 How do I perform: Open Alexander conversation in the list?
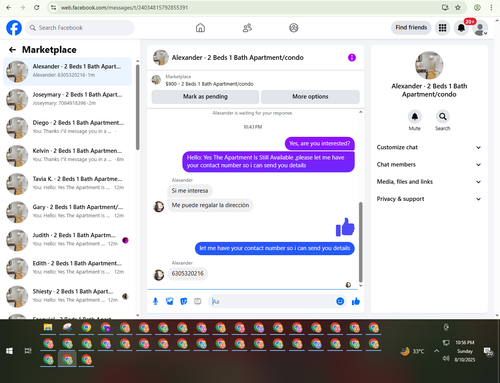68,71
